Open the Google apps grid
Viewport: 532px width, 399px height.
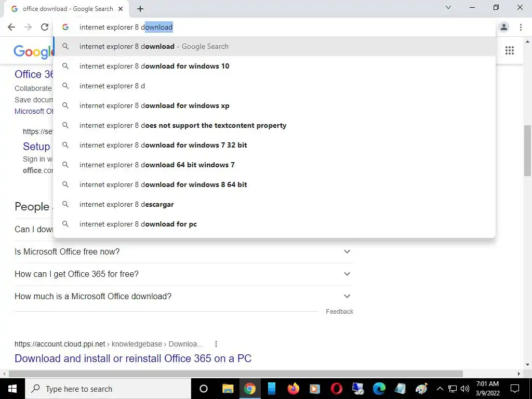pyautogui.click(x=509, y=50)
